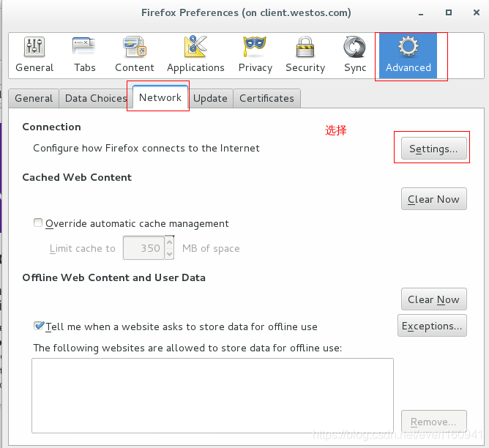
Task: Close the Firefox Preferences window
Action: 477,12
